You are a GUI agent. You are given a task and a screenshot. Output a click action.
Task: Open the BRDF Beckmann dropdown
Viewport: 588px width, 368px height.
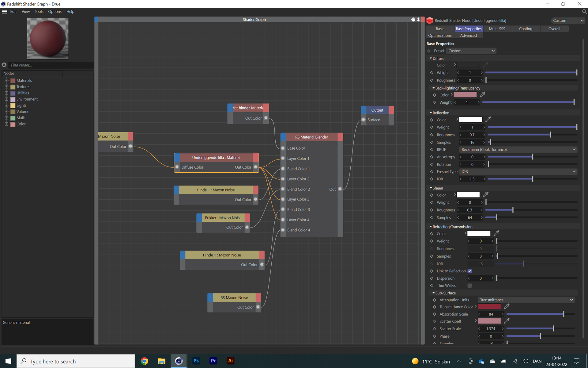pyautogui.click(x=518, y=149)
